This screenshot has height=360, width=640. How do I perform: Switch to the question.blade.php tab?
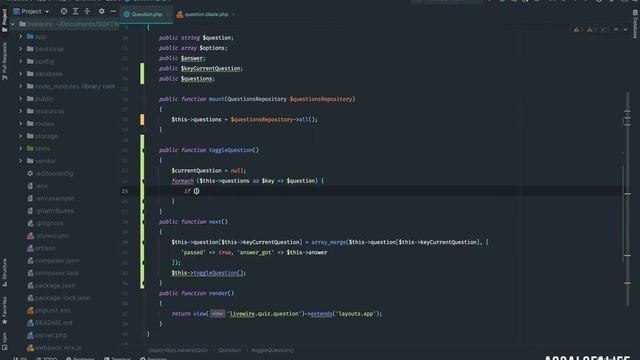point(206,14)
